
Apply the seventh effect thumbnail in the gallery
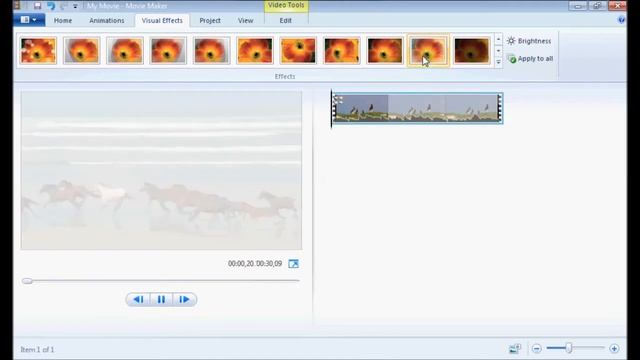point(298,50)
